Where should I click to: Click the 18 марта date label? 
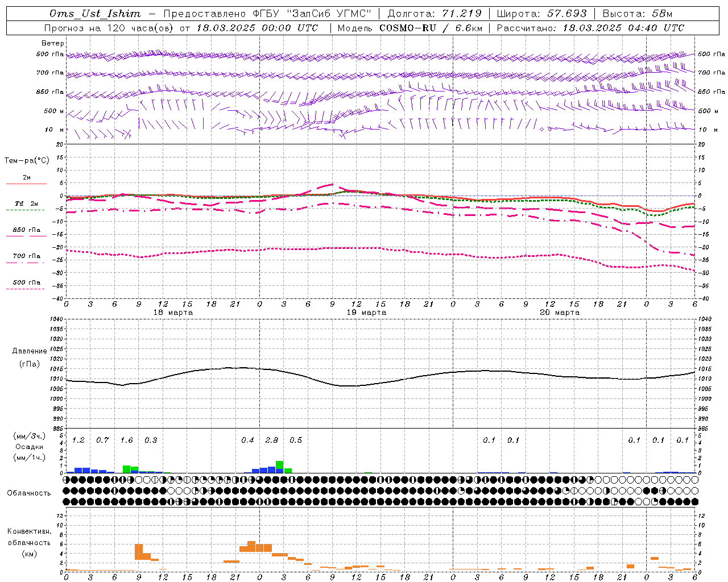173,313
